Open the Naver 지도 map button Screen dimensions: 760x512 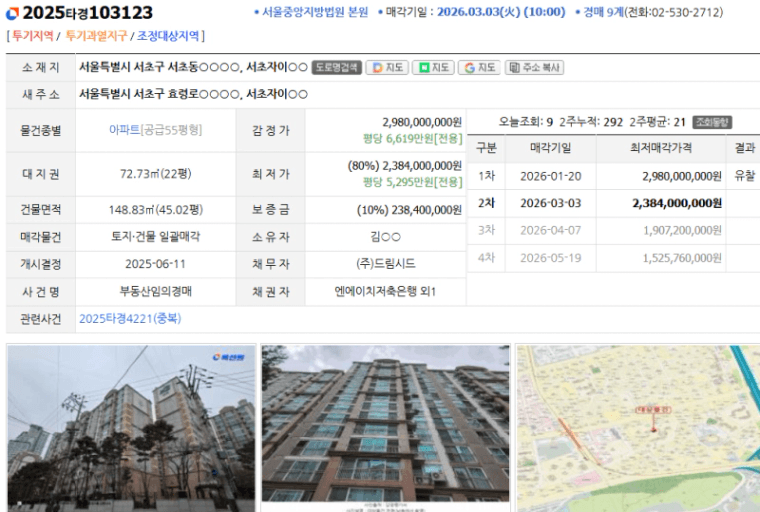pos(433,67)
